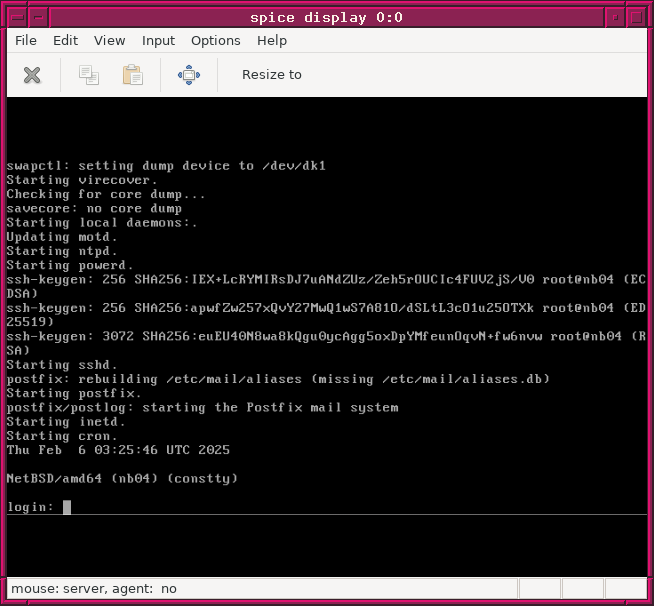This screenshot has height=606, width=654.
Task: Toggle fullscreen with the toolbar arrows icon
Action: (x=189, y=75)
